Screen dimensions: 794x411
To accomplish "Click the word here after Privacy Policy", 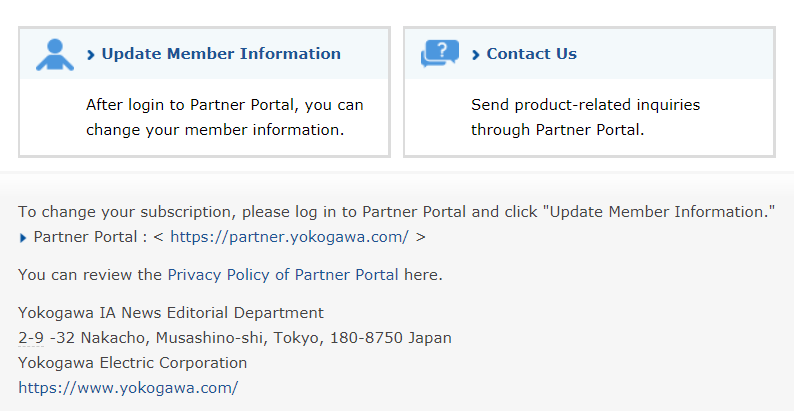I will pos(423,274).
